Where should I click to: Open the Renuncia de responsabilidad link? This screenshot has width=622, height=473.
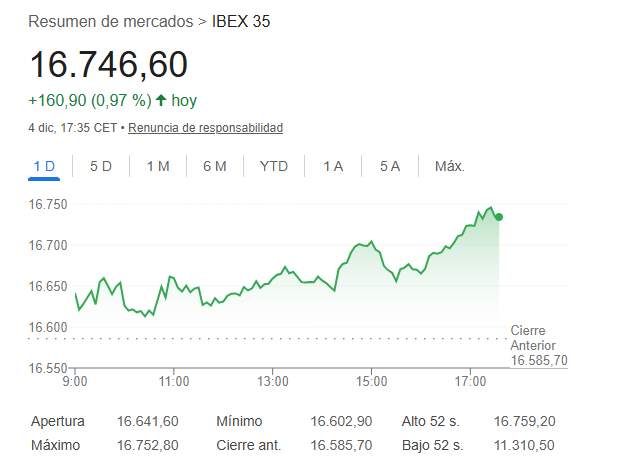pos(205,128)
